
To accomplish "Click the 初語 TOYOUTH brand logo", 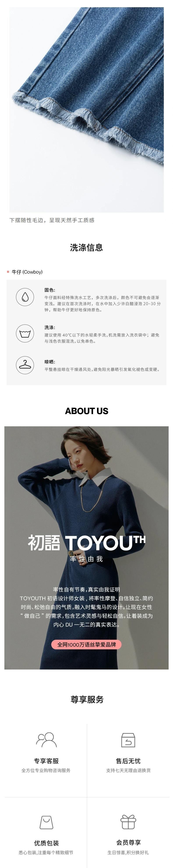I will coord(86,542).
